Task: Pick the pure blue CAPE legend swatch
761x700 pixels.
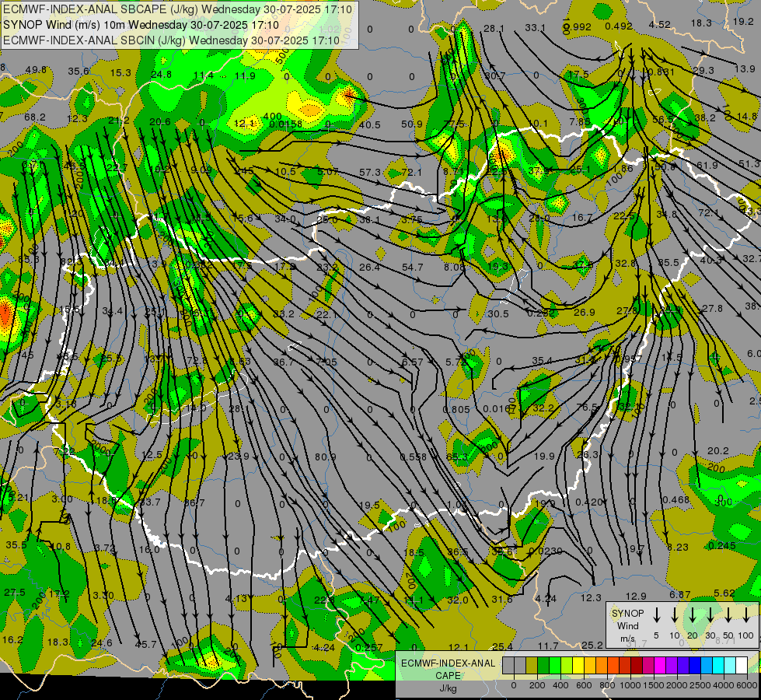Action: 694,666
